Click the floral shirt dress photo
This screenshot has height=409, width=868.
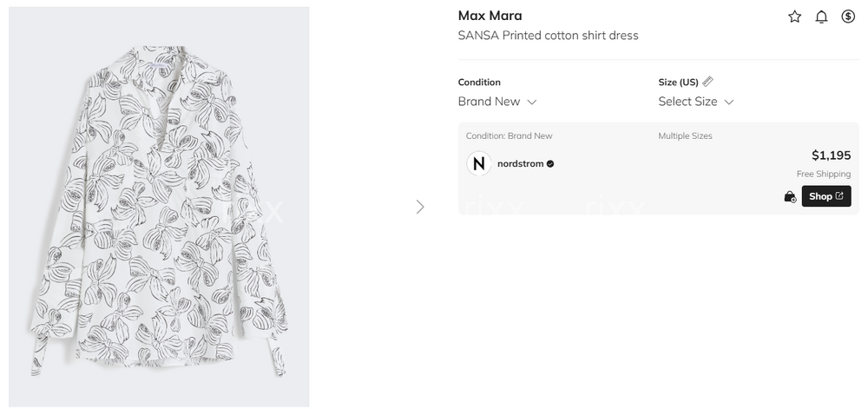(159, 207)
